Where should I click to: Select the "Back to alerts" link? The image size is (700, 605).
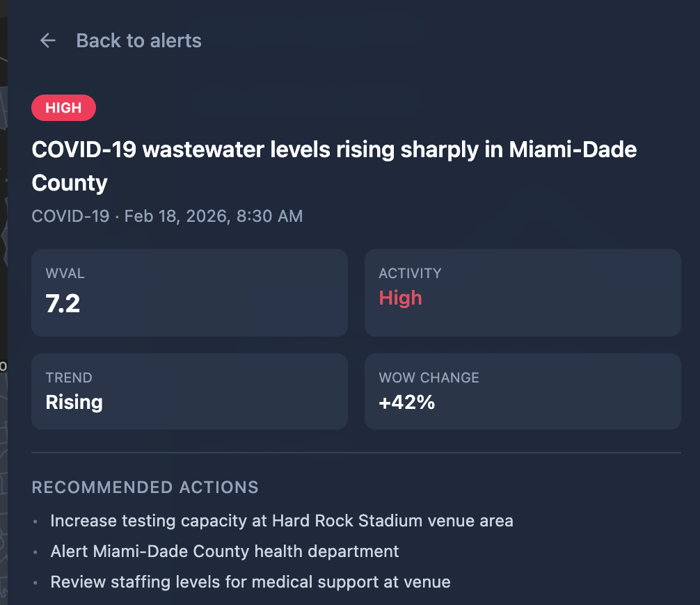click(138, 40)
